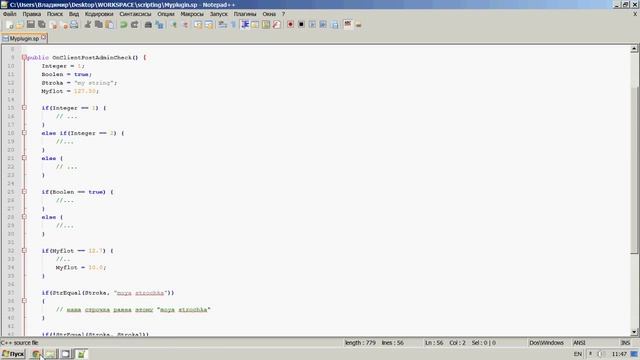640x360 pixels.
Task: Click the Пуск start button
Action: (13, 354)
